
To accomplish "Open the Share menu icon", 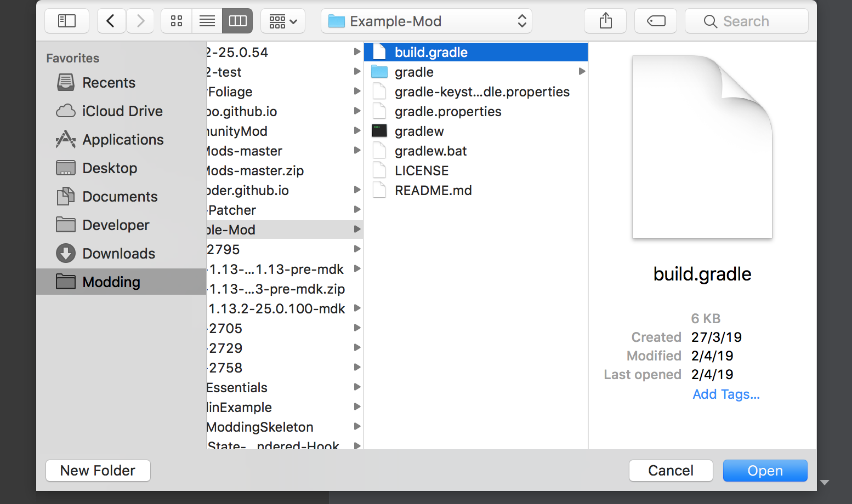I will [x=605, y=21].
